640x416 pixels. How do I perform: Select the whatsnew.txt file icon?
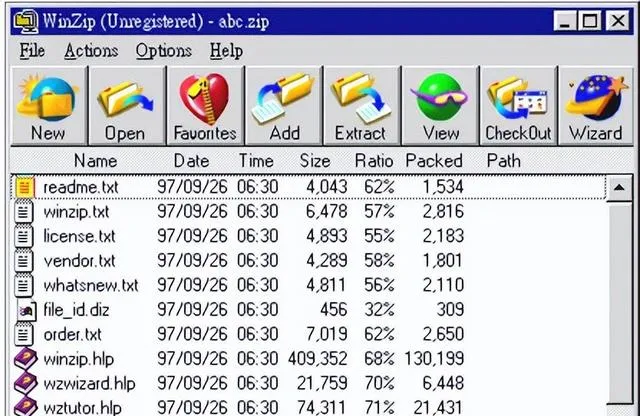[23, 285]
